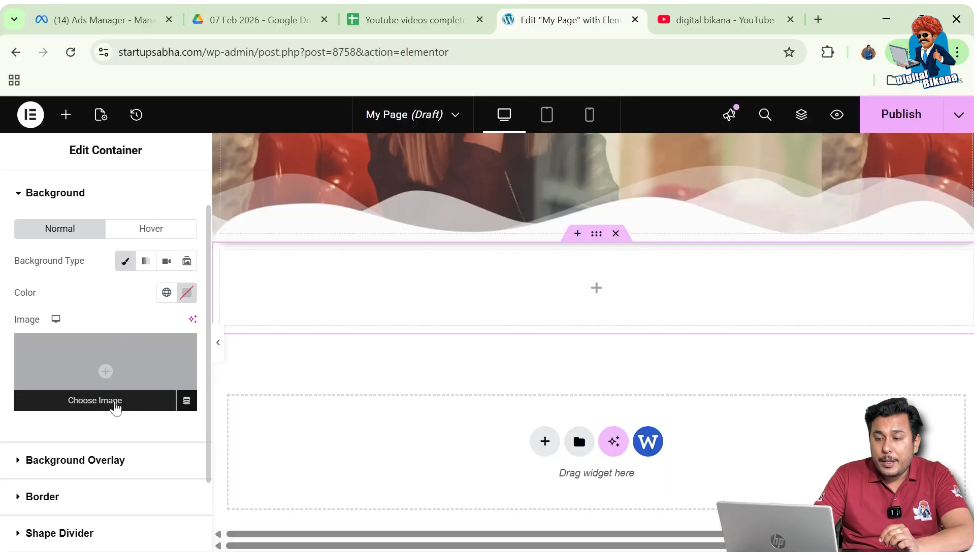Image resolution: width=977 pixels, height=555 pixels.
Task: Open the background color picker swatch
Action: (x=187, y=293)
